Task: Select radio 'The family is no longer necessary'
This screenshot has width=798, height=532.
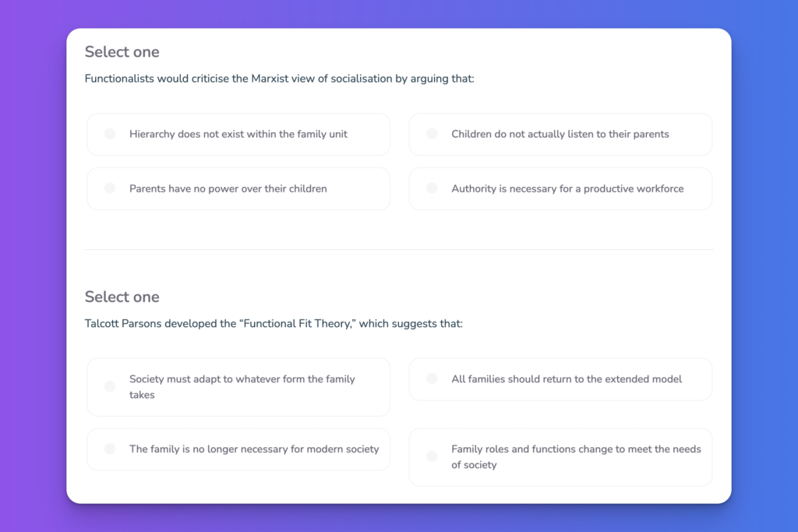Action: tap(110, 449)
